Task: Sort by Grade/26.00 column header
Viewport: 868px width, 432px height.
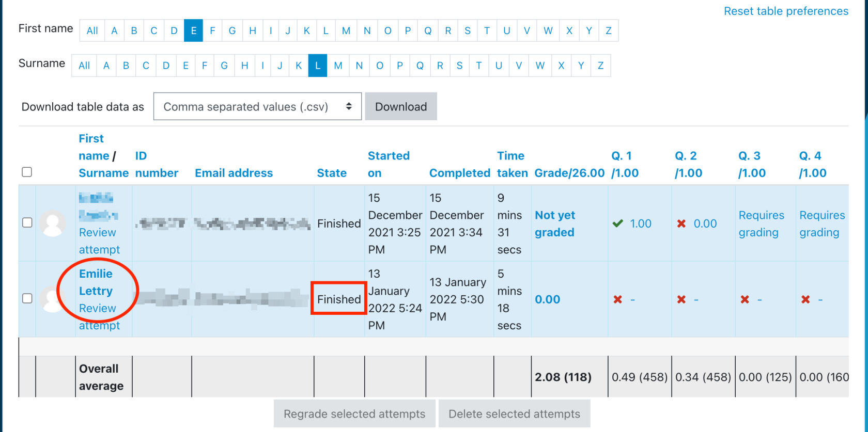Action: 569,173
